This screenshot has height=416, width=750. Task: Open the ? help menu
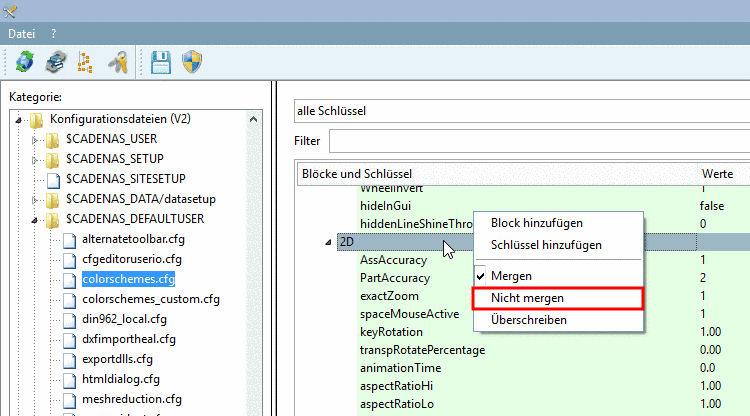click(x=54, y=34)
